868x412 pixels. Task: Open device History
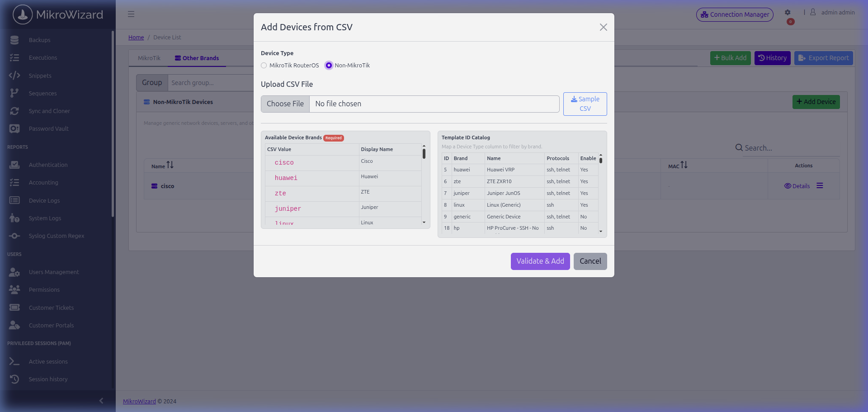(x=772, y=58)
